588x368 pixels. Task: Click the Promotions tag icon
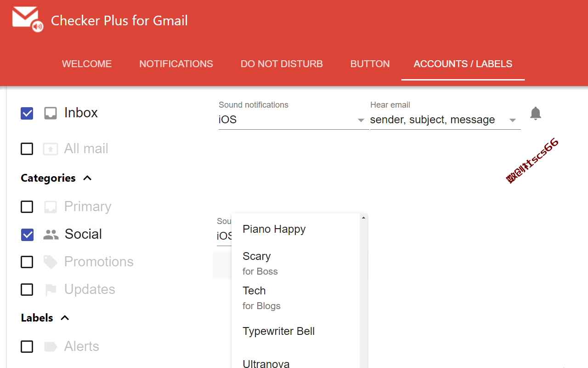pos(51,262)
